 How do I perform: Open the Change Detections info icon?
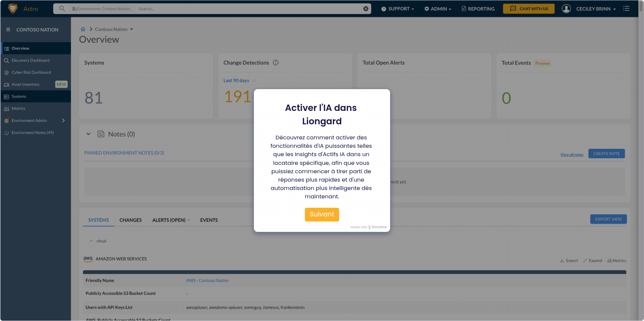pyautogui.click(x=276, y=63)
